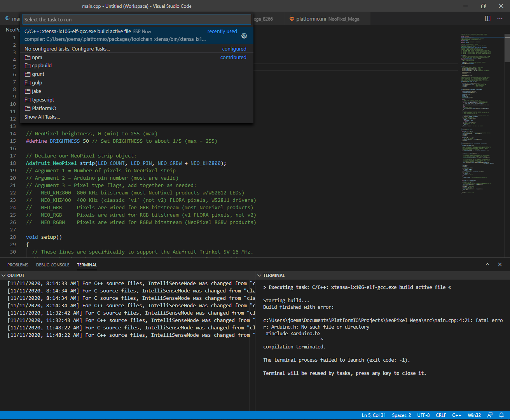Click the code text 'void setup()'
Screen dimensions: 510x420
(44, 237)
